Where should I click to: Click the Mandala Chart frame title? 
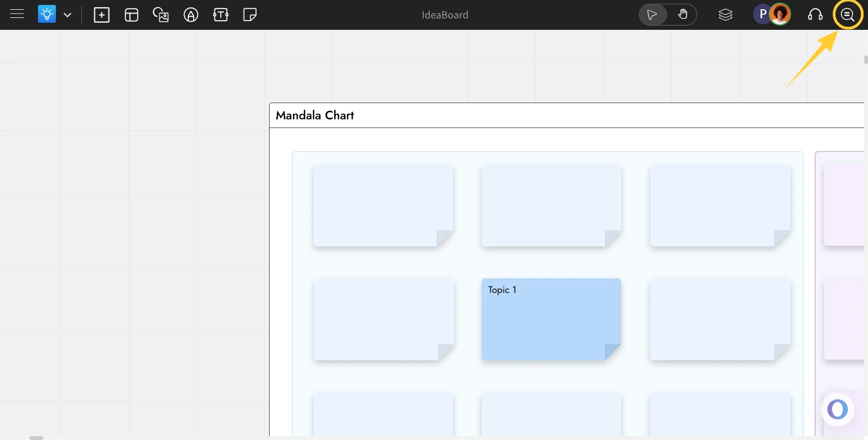315,115
